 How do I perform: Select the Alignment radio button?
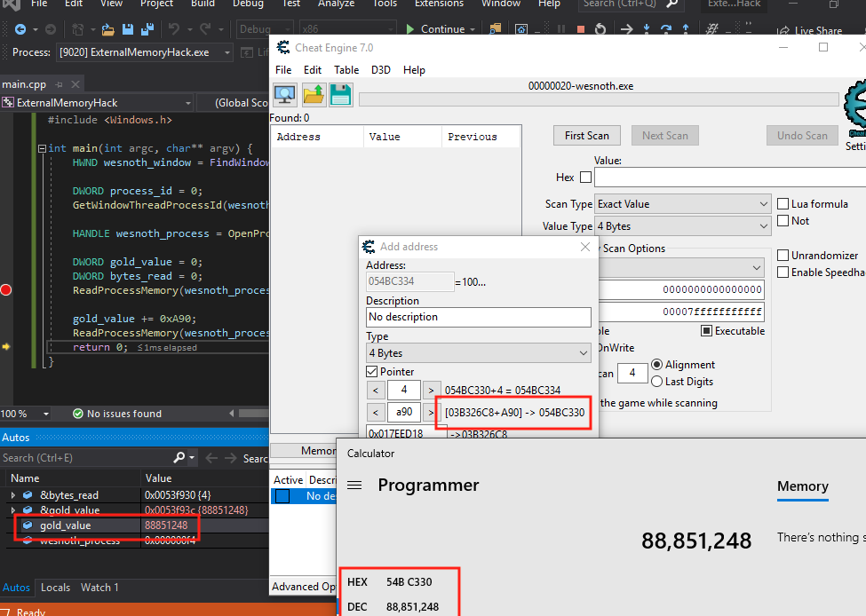point(656,365)
